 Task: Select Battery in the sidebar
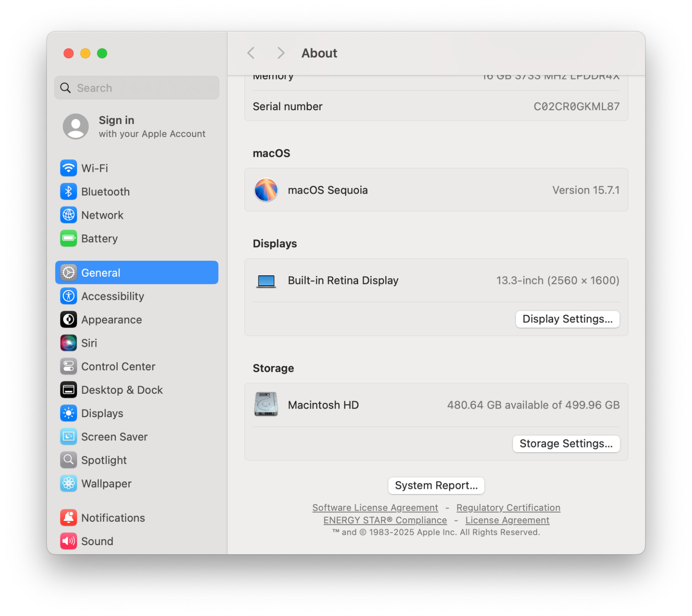137,238
